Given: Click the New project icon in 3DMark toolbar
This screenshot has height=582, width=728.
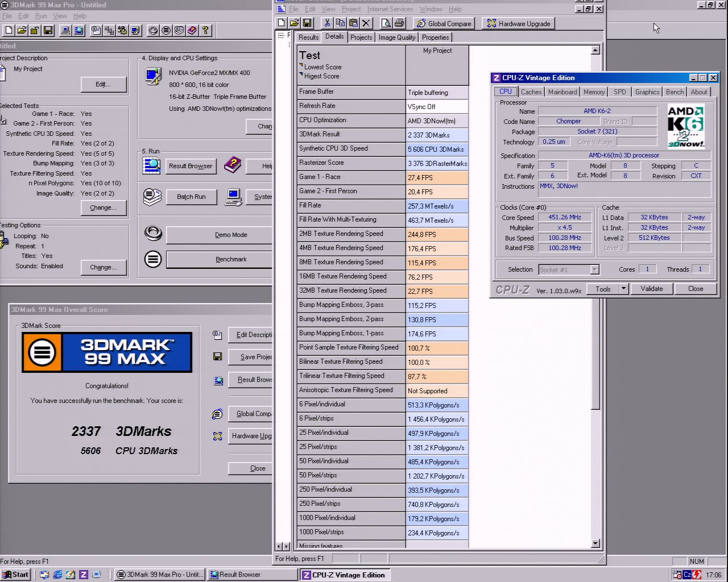Looking at the screenshot, I should coord(9,30).
